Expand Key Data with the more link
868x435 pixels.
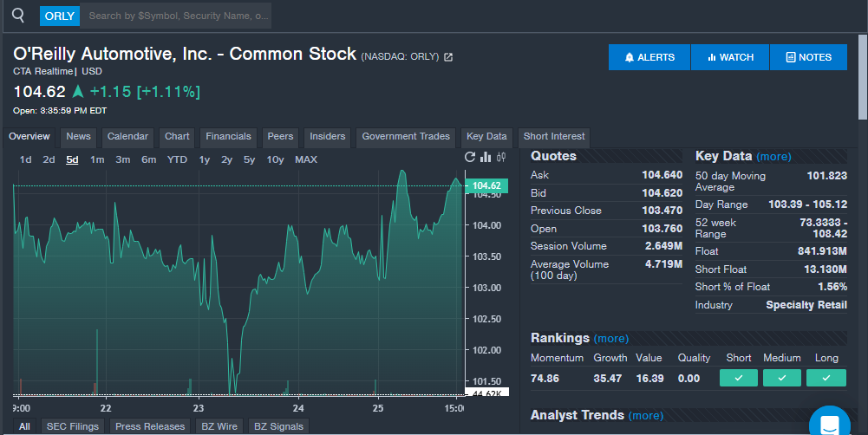coord(773,157)
